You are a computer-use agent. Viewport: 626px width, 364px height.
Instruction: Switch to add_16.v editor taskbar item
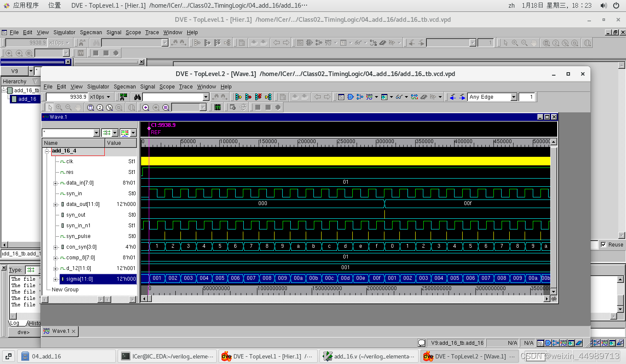click(x=369, y=356)
